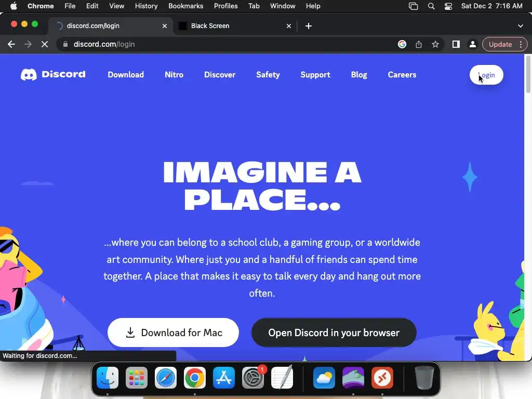
Task: Open the Careers nav link
Action: coord(402,75)
